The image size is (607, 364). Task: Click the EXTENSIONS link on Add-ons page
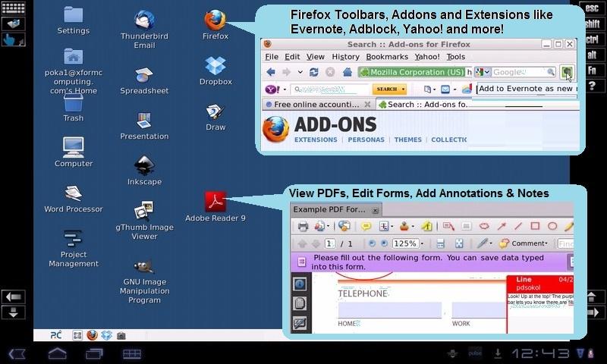tap(316, 140)
